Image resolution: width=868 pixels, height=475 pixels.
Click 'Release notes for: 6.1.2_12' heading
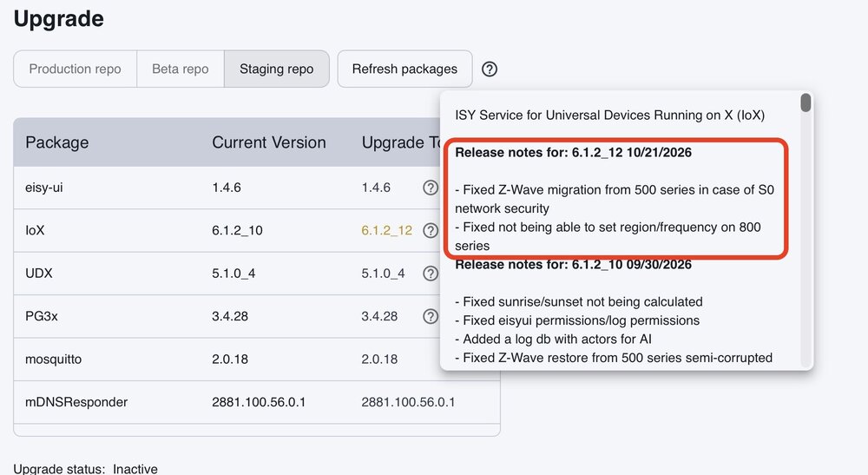tap(573, 152)
